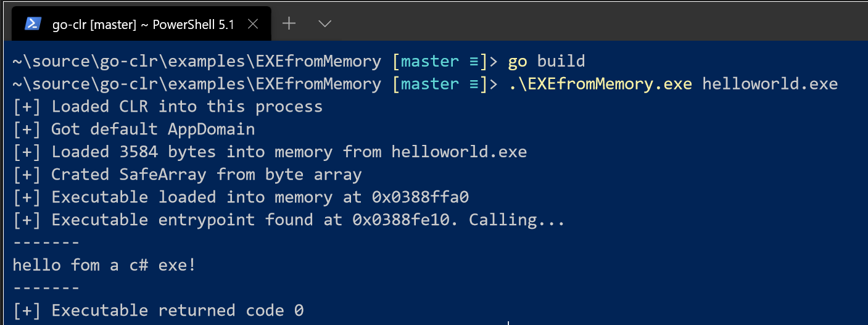Screen dimensions: 868x325
Task: Click the PowerShell icon in the tab
Action: click(x=33, y=24)
